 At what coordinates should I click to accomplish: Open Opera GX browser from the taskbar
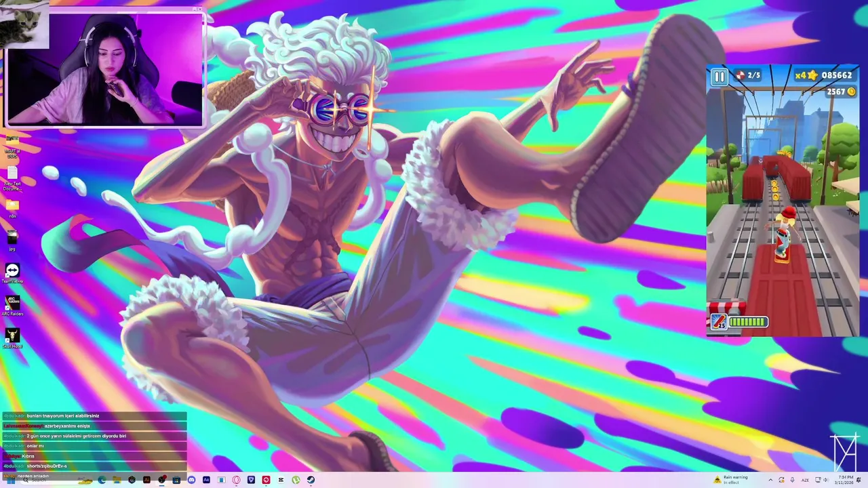point(236,480)
